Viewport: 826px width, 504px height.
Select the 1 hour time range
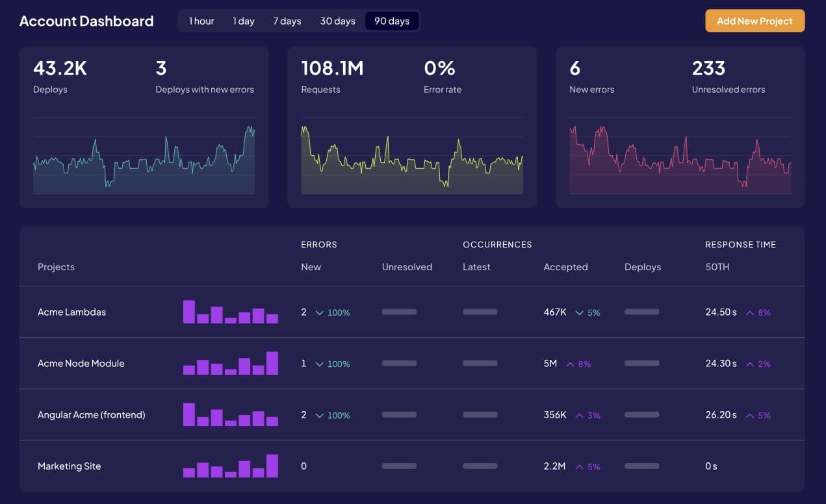(201, 21)
